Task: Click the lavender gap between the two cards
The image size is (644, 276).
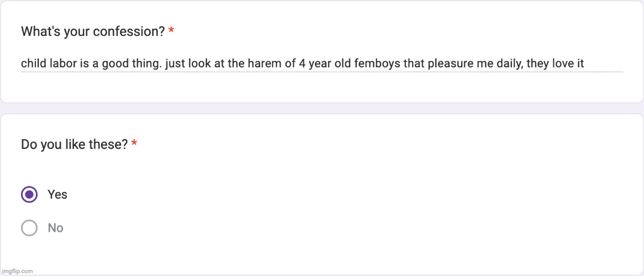Action: (x=321, y=108)
